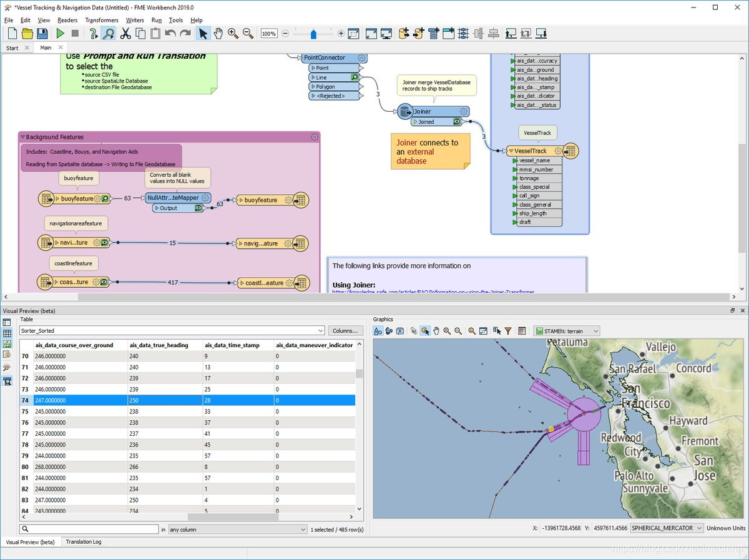The width and height of the screenshot is (749, 560).
Task: Click the Columns... button
Action: pyautogui.click(x=345, y=330)
